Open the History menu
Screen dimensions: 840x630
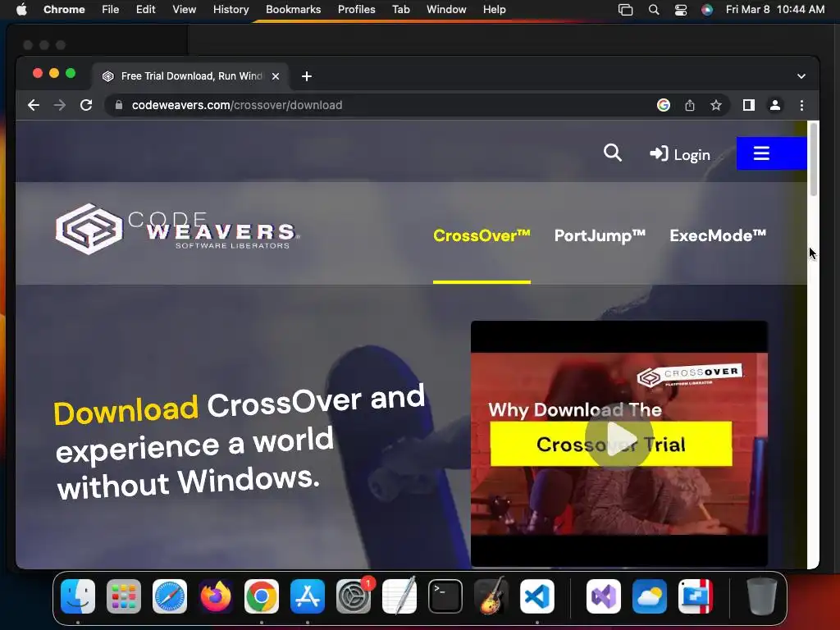pyautogui.click(x=231, y=9)
